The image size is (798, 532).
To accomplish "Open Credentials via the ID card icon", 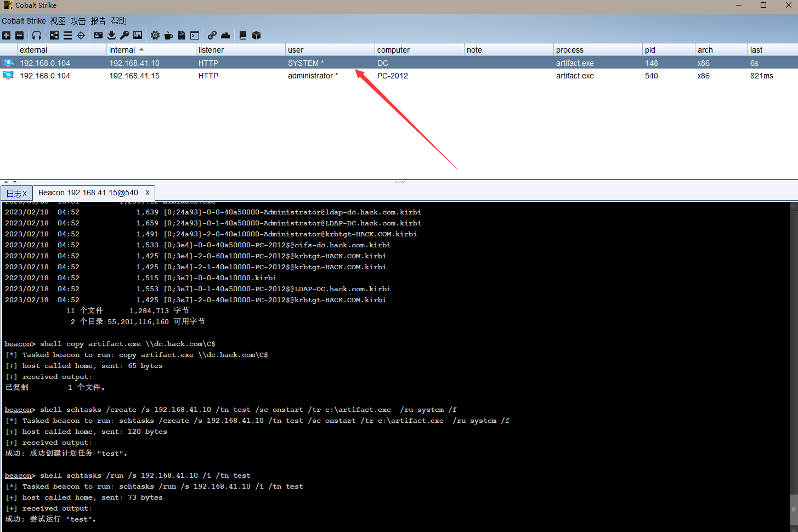I will 98,35.
